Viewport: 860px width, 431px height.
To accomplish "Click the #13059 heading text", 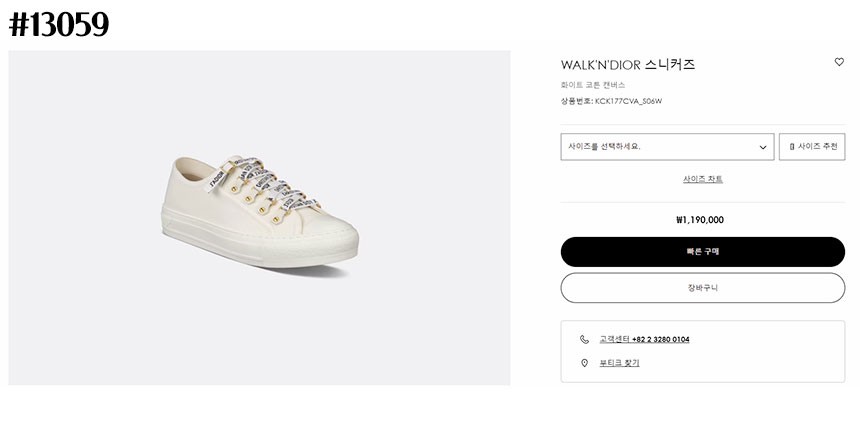I will (x=59, y=24).
